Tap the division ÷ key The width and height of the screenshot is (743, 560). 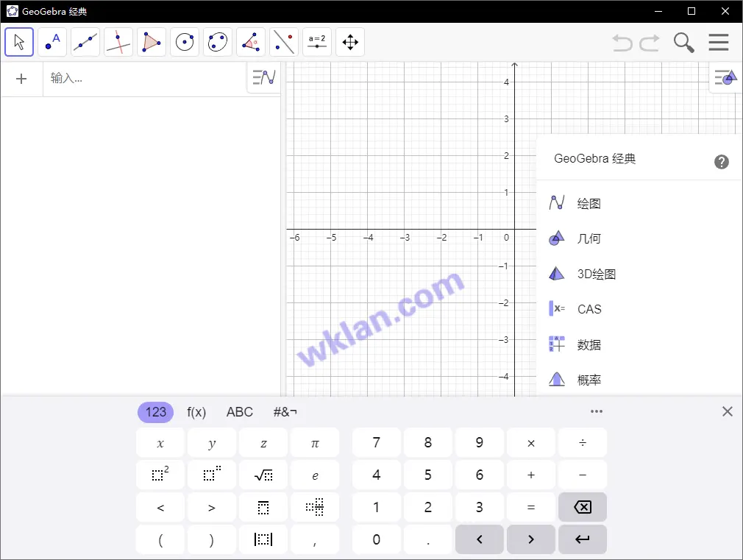[x=583, y=443]
